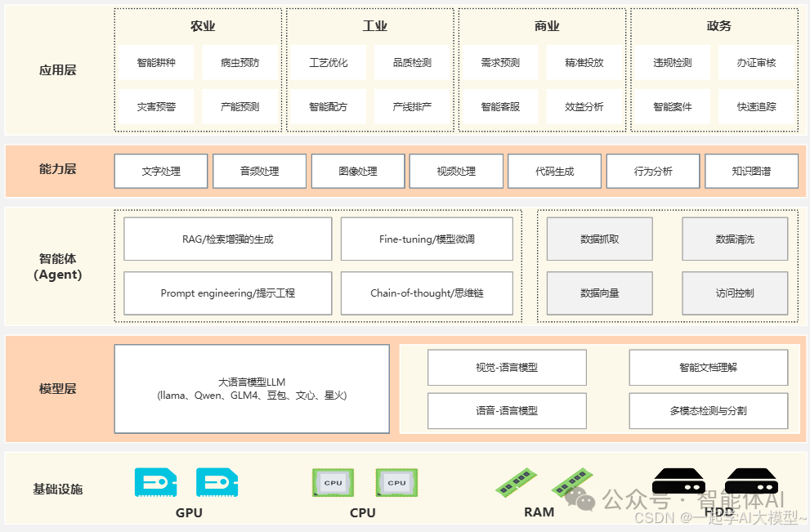This screenshot has height=532, width=810.
Task: Select the 品质检测 box under 工业
Action: 414,62
